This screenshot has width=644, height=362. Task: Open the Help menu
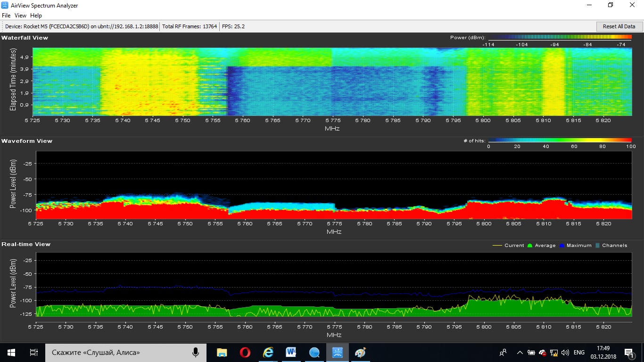(x=36, y=16)
